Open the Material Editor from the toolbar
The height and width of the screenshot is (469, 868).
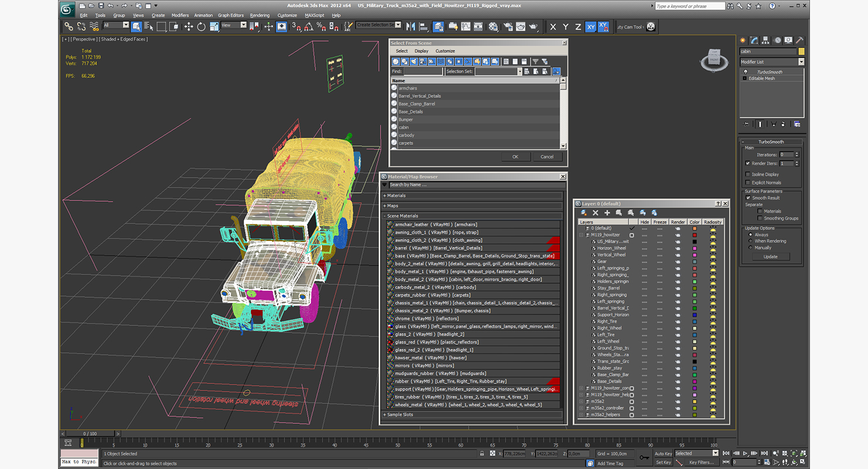click(x=493, y=26)
